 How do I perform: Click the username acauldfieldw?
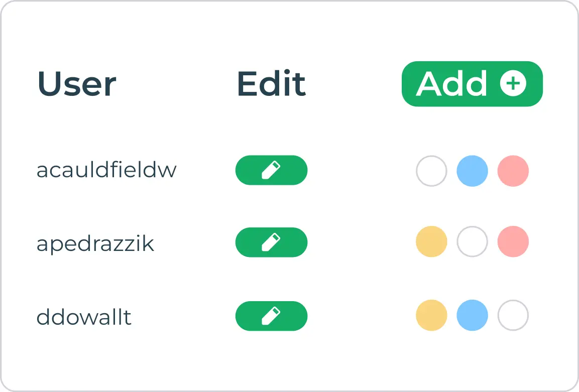[x=106, y=171]
